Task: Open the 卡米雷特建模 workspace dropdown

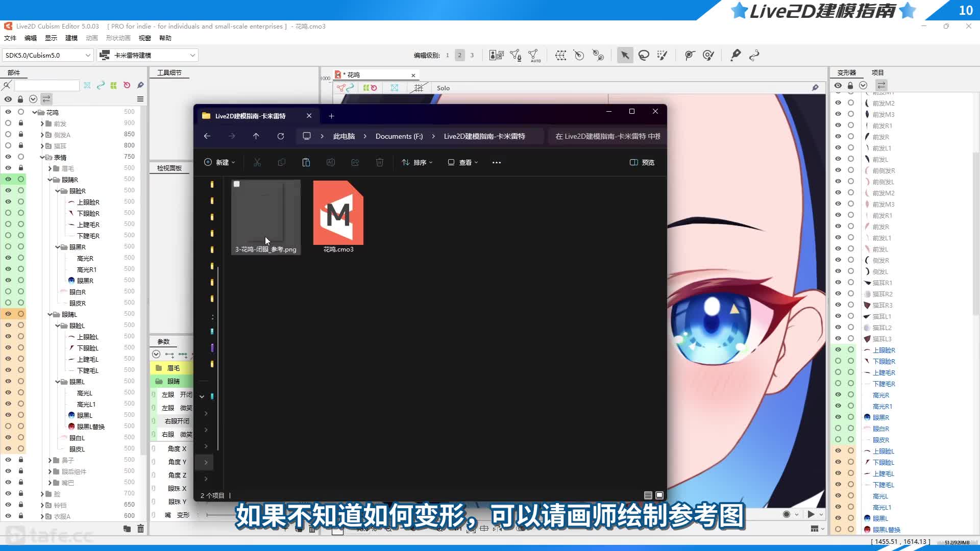Action: (148, 55)
